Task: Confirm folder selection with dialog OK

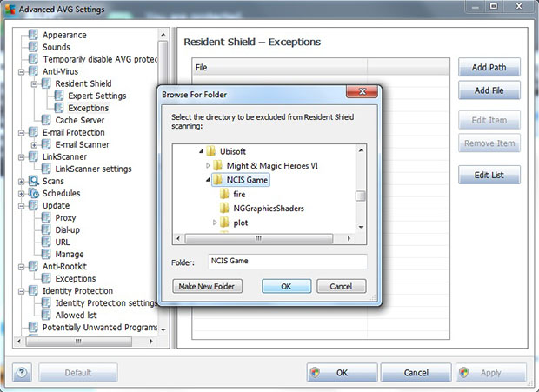Action: [x=286, y=286]
